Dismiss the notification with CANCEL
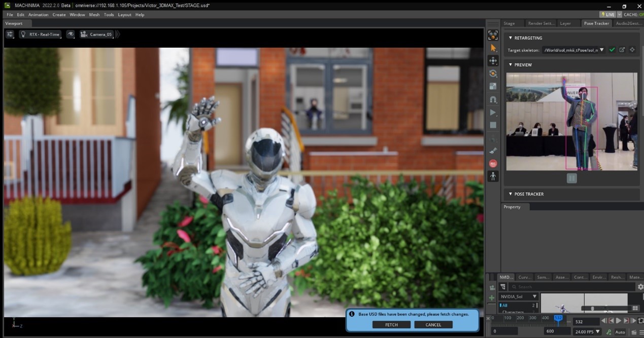Viewport: 644px width, 338px height. coord(433,324)
